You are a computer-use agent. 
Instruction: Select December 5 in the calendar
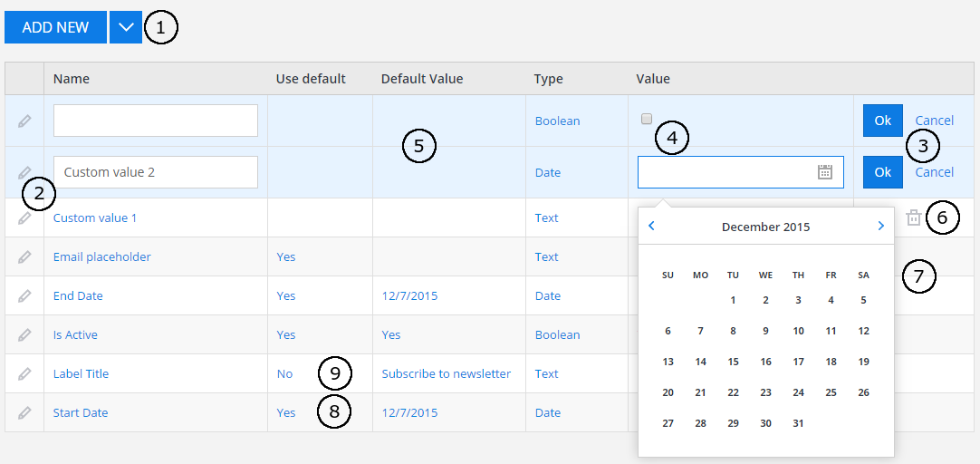864,300
